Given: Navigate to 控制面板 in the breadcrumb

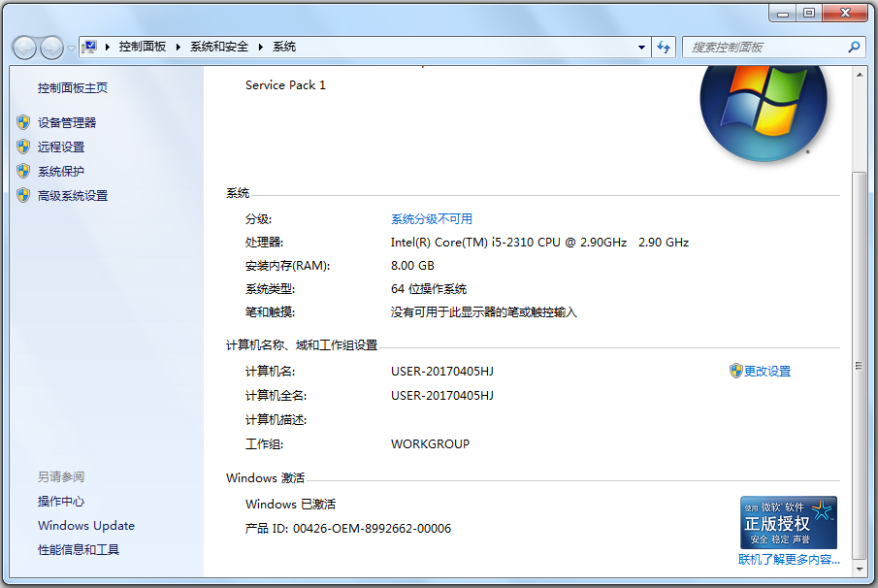Looking at the screenshot, I should point(142,46).
